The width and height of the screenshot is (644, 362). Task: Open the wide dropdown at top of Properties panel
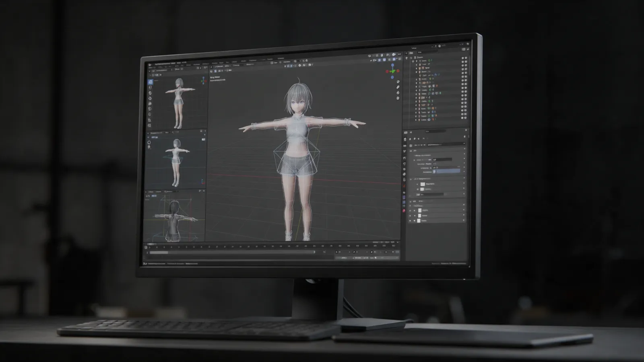coord(446,144)
